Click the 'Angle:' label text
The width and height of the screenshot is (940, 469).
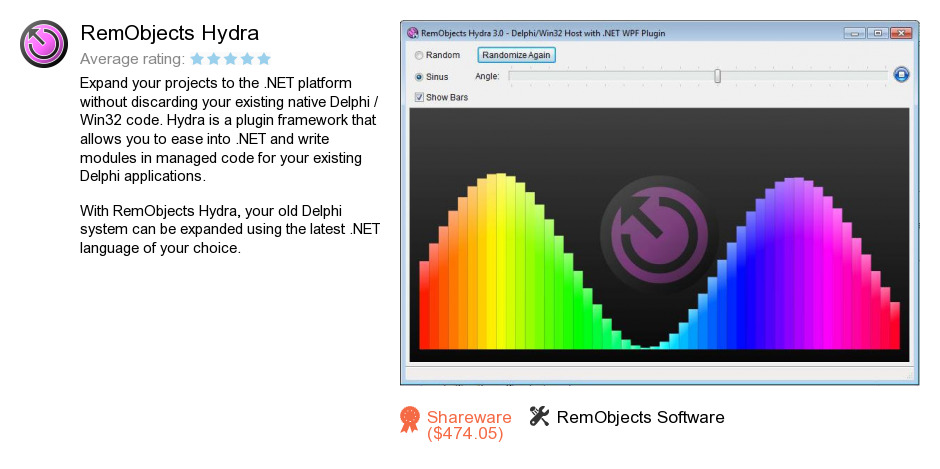487,76
